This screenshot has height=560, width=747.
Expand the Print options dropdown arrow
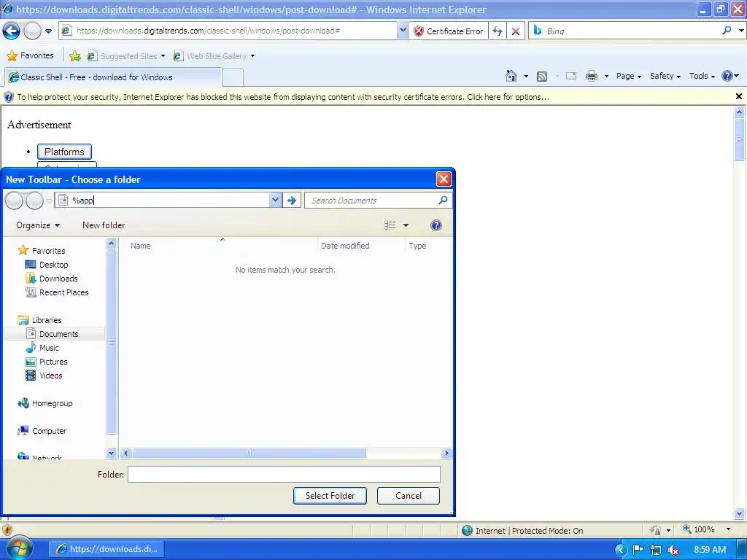coord(606,76)
